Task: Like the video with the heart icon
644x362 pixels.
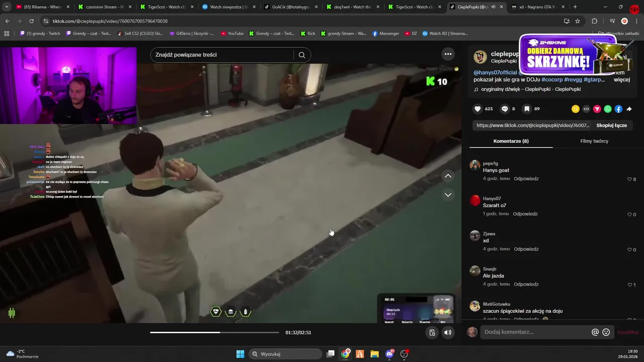Action: click(x=477, y=109)
